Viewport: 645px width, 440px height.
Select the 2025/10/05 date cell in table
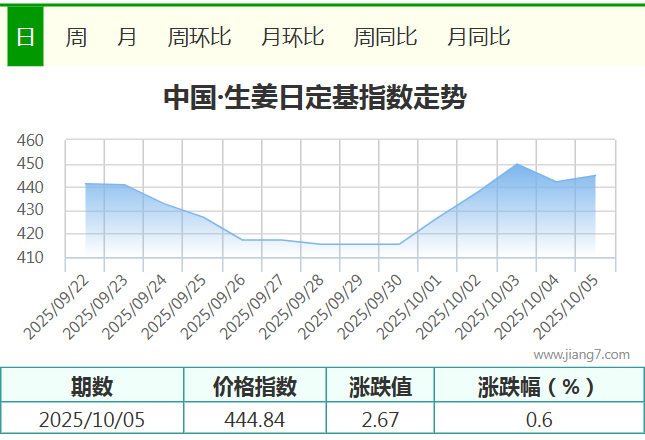92,419
